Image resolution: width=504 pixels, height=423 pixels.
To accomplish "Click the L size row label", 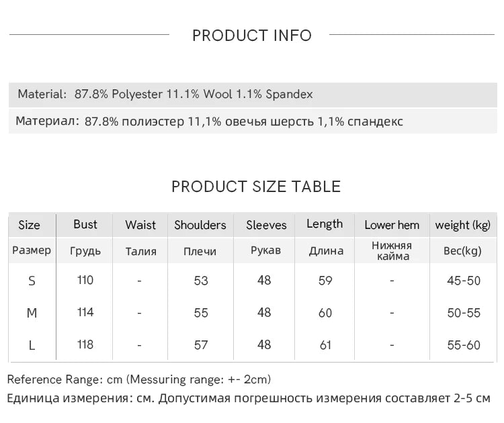I will coord(32,345).
